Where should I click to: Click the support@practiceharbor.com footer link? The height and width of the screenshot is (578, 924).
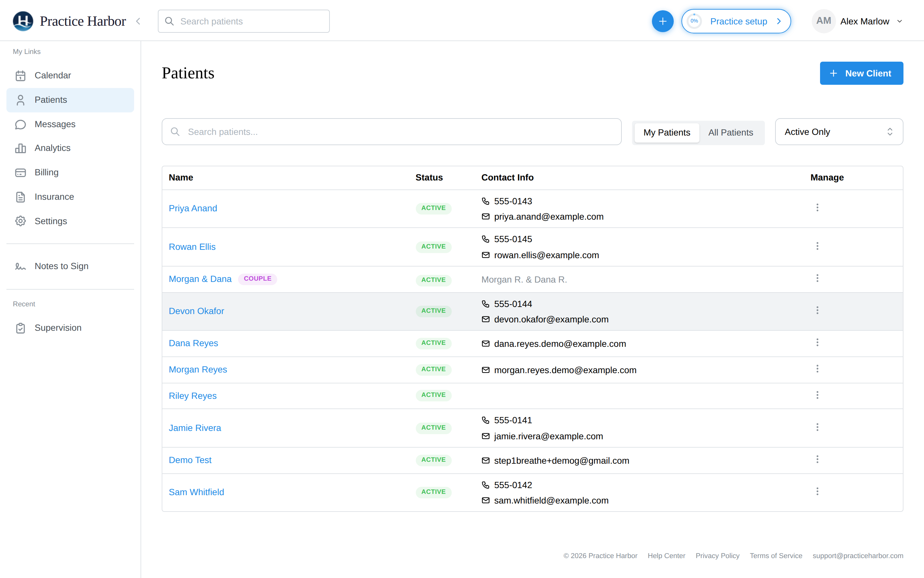click(858, 556)
